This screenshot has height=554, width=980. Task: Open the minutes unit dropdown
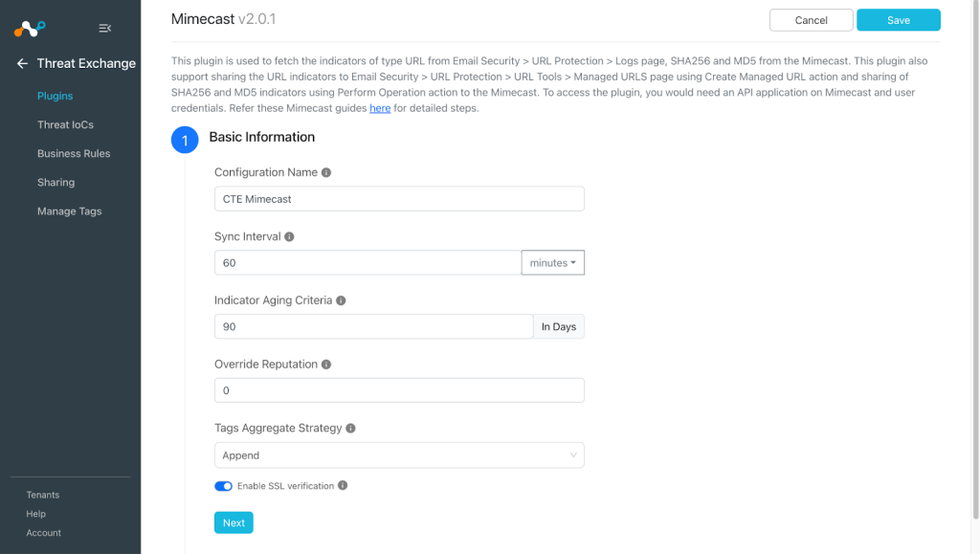point(553,263)
